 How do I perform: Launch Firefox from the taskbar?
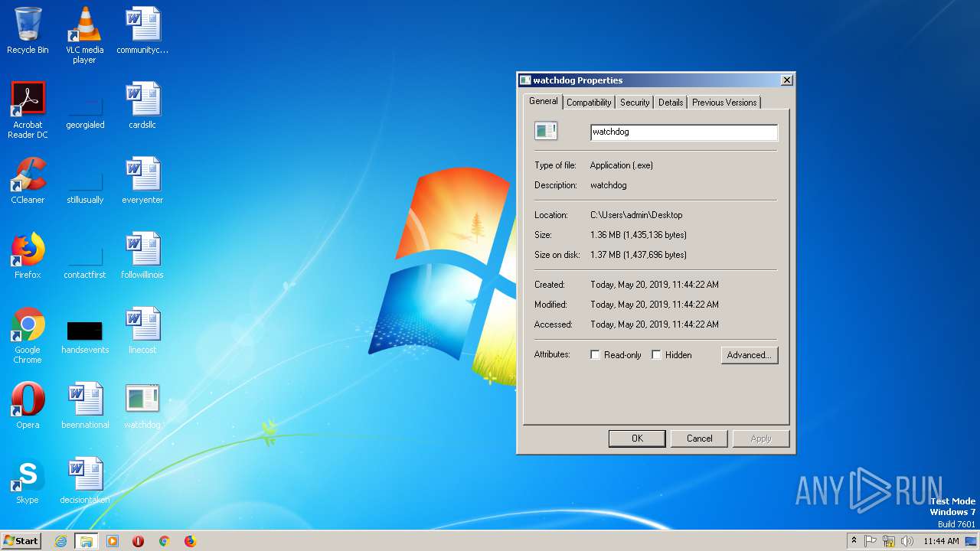click(190, 541)
